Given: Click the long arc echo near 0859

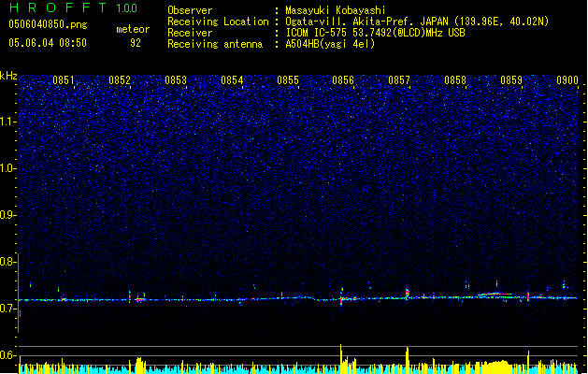Looking at the screenshot, I should click(495, 295).
